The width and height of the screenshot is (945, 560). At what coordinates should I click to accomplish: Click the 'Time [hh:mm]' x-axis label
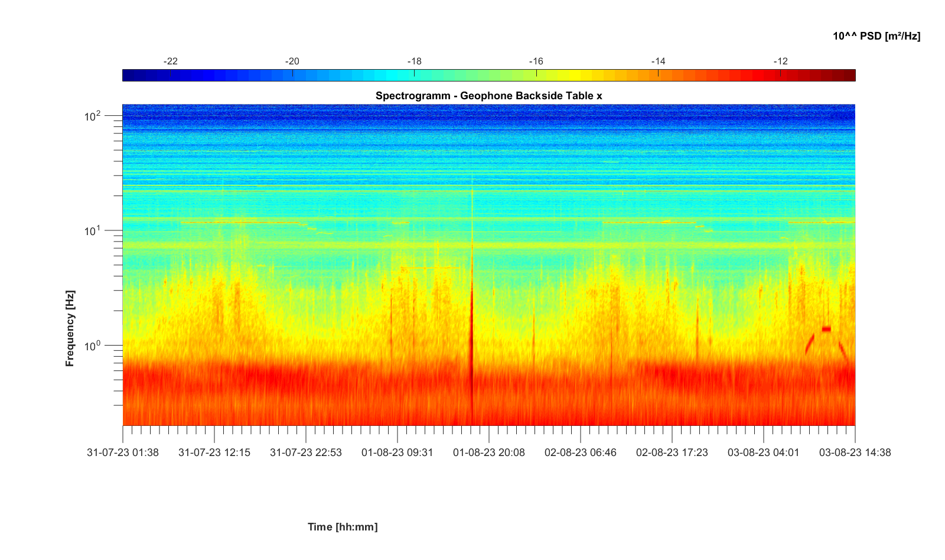click(342, 527)
